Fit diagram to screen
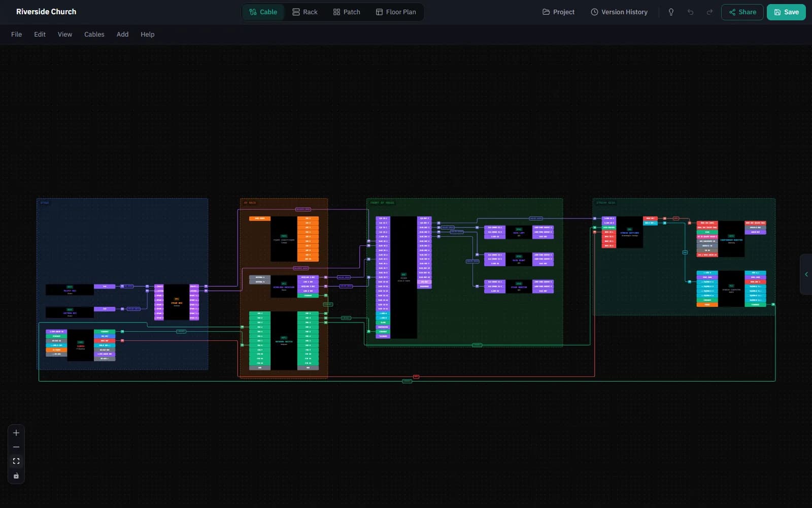The width and height of the screenshot is (812, 508). pos(16,461)
